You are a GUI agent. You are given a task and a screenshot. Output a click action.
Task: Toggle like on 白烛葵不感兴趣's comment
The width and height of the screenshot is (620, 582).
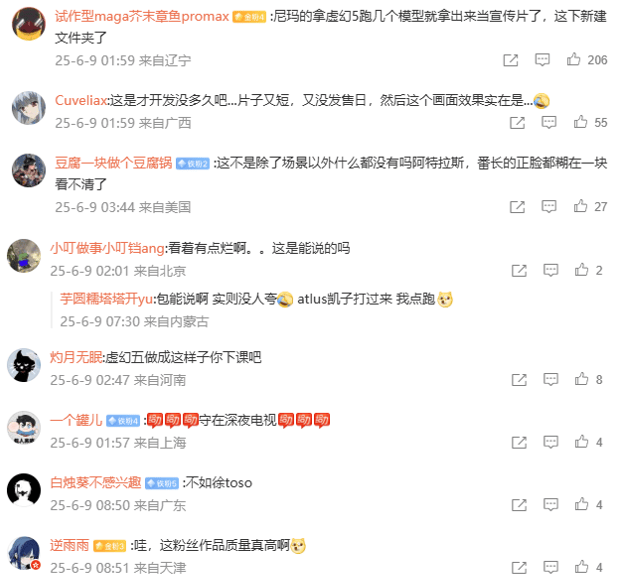click(x=581, y=505)
